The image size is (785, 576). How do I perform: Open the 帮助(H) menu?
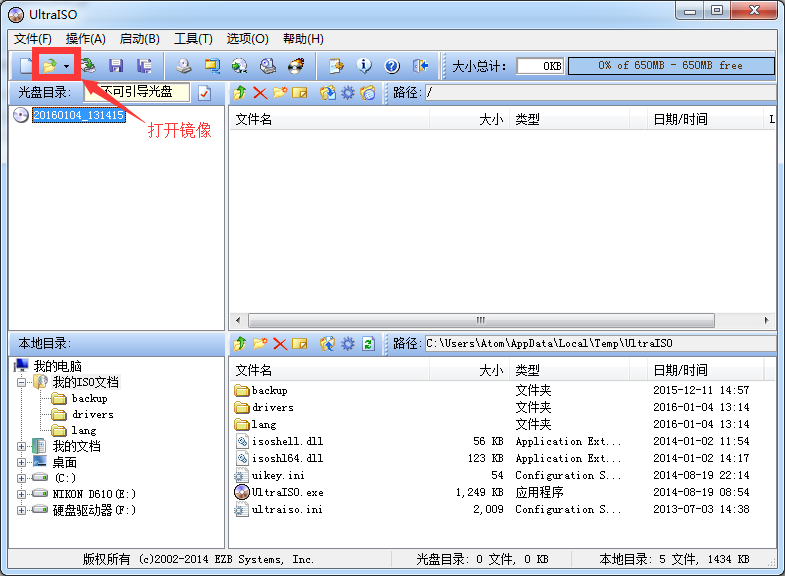[x=303, y=39]
